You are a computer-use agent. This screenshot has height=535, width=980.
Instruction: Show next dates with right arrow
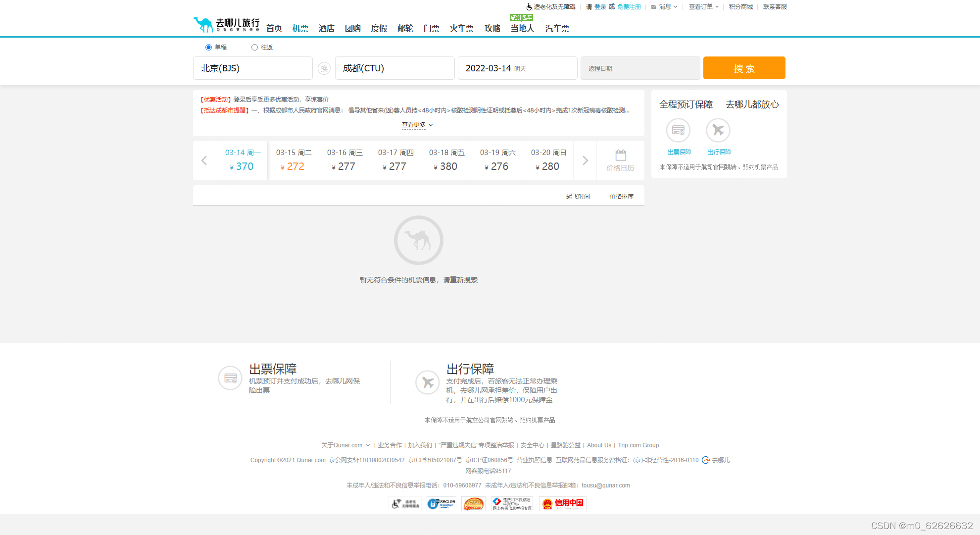pyautogui.click(x=585, y=160)
